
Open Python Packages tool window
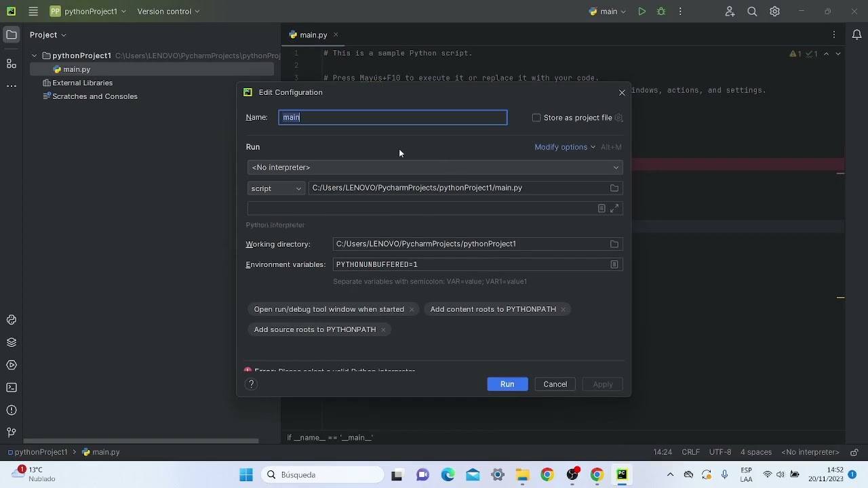pyautogui.click(x=12, y=342)
